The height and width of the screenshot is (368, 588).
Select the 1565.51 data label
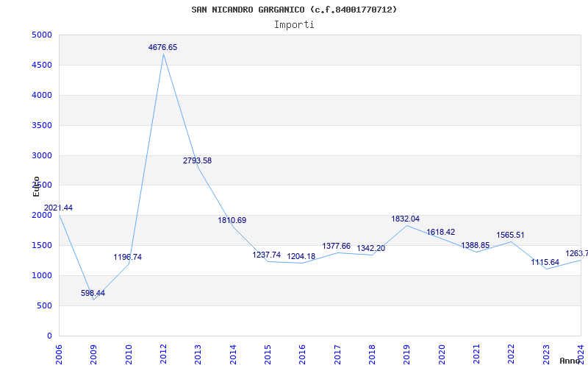point(510,235)
